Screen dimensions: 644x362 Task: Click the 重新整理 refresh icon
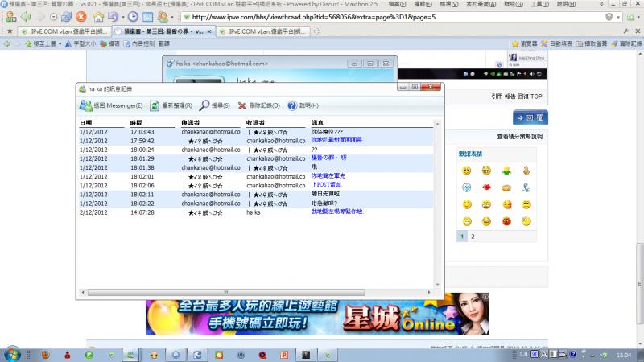(x=155, y=105)
